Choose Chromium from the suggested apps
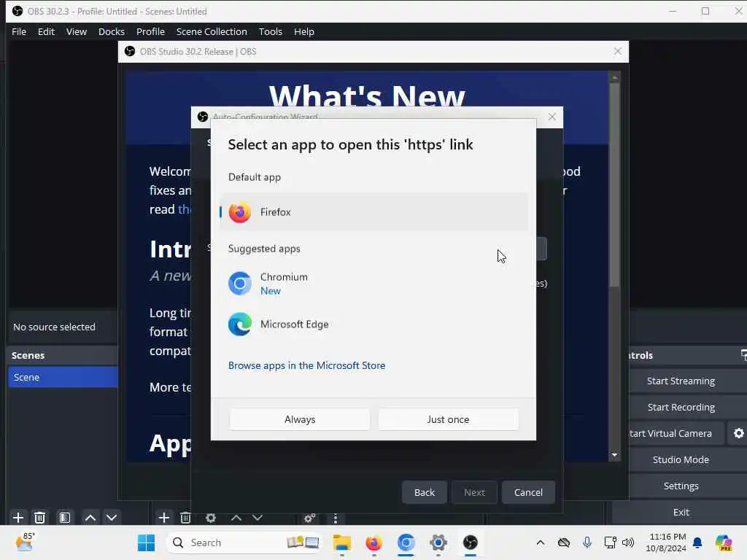This screenshot has width=747, height=560. coord(374,284)
